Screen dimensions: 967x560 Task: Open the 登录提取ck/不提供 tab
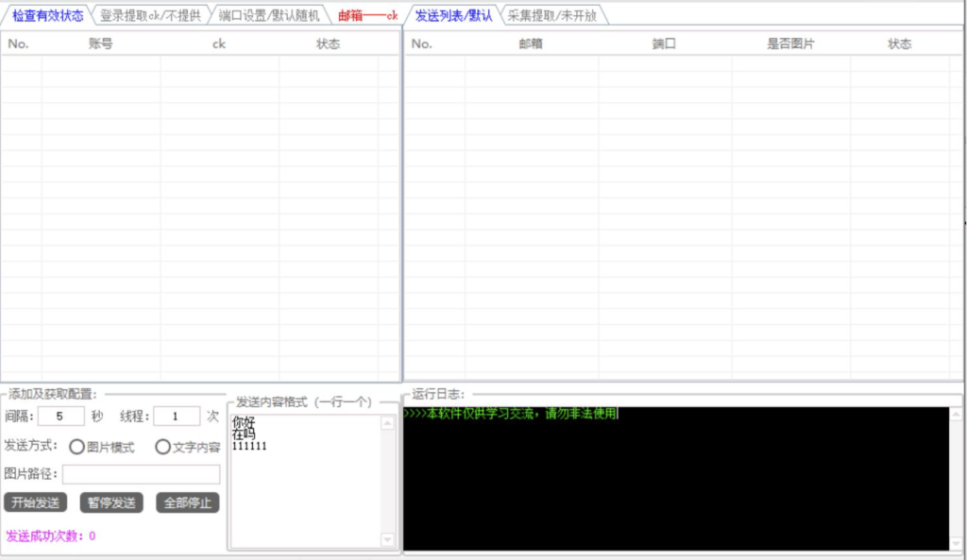150,15
